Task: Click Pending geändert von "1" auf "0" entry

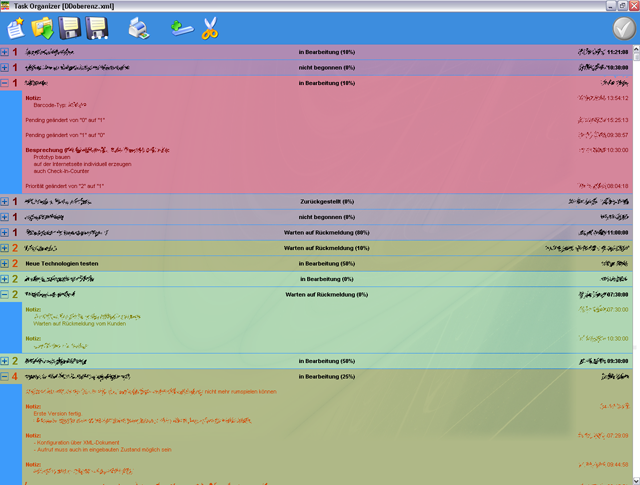Action: [65, 135]
